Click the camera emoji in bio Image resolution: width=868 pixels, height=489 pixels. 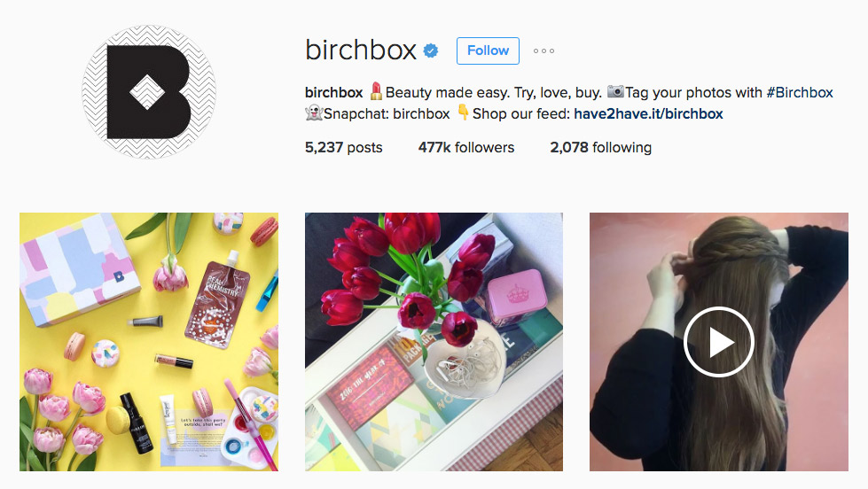click(x=615, y=91)
